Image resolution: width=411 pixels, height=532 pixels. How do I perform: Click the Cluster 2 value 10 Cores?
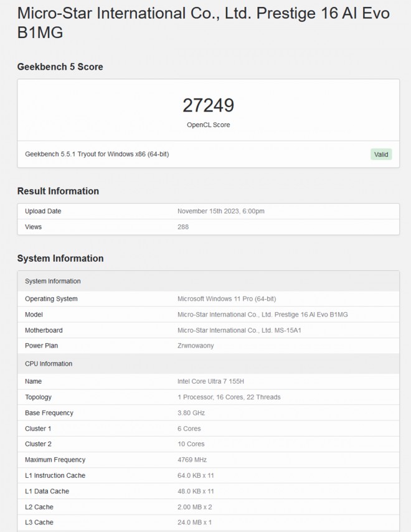tap(191, 444)
